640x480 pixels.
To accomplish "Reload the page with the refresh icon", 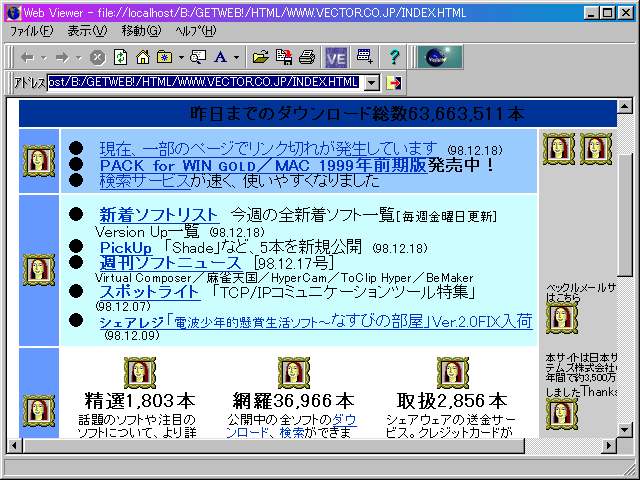I will [120, 57].
